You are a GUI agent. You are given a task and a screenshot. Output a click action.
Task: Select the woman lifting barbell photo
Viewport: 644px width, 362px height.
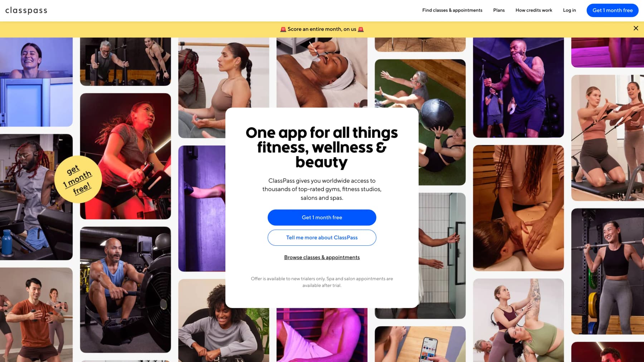click(608, 271)
